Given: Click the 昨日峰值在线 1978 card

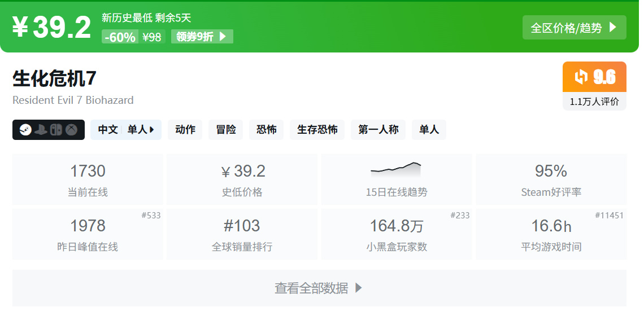Looking at the screenshot, I should click(x=88, y=234).
